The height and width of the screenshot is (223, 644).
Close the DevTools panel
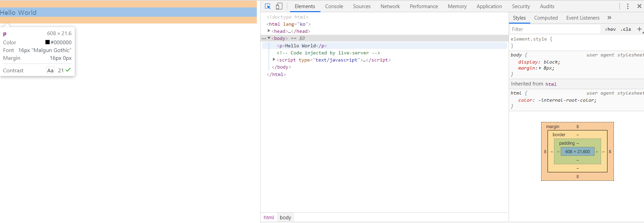coord(639,6)
